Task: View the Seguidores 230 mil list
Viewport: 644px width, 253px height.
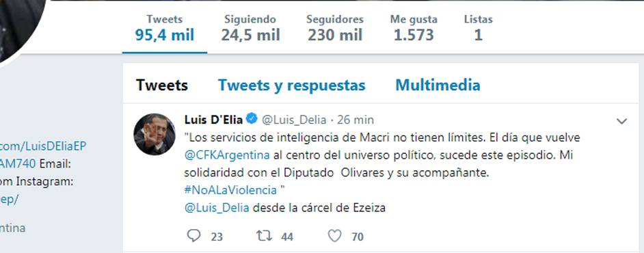Action: [x=335, y=28]
